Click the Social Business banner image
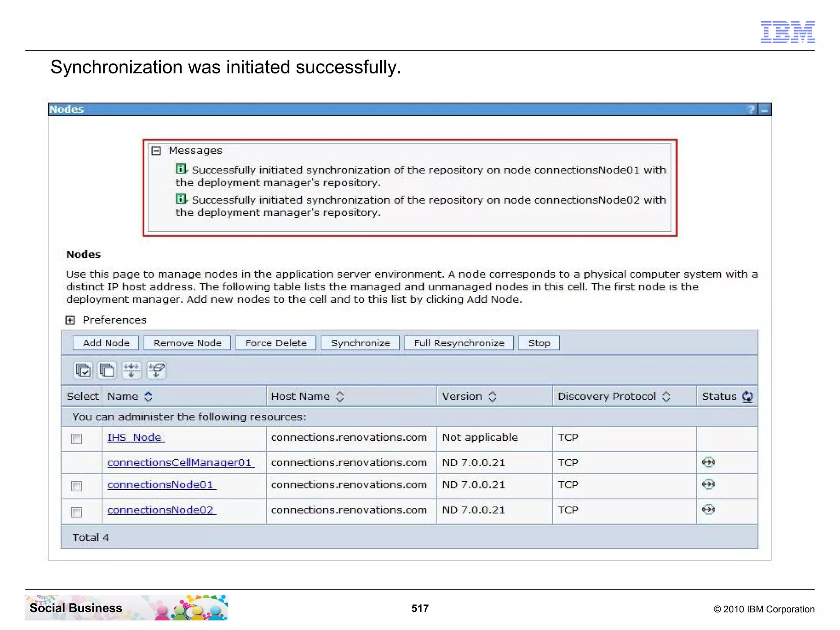Image resolution: width=840 pixels, height=630 pixels. point(126,607)
